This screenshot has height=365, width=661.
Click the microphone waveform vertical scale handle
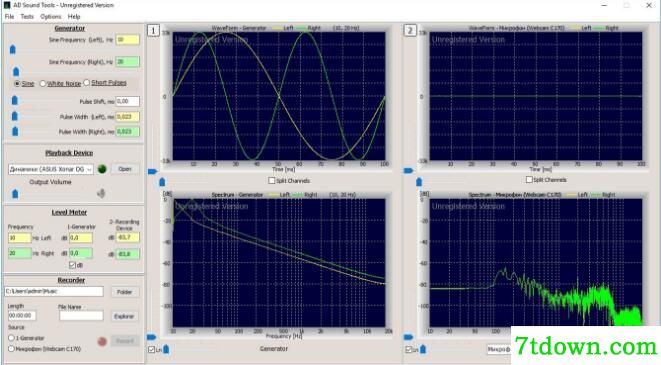coord(408,171)
